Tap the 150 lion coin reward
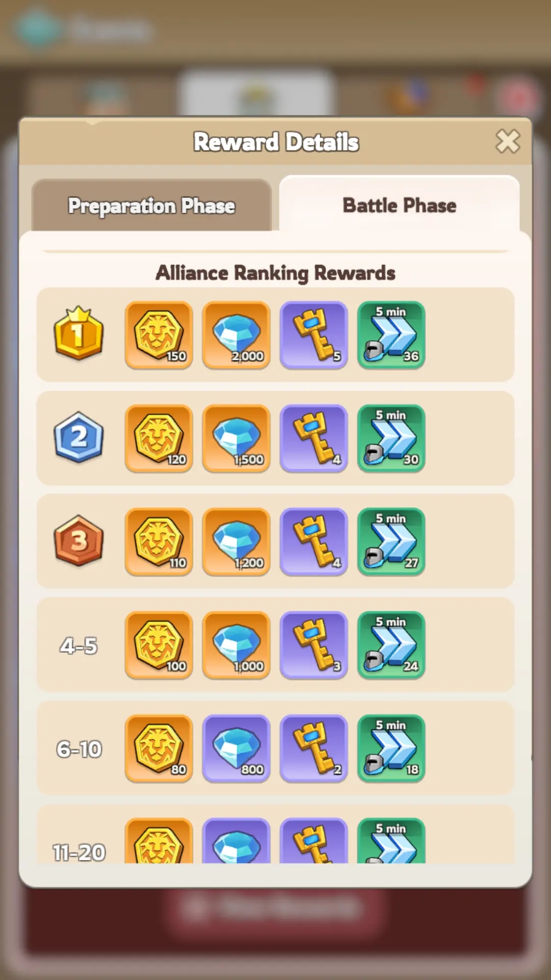The height and width of the screenshot is (980, 551). [159, 335]
